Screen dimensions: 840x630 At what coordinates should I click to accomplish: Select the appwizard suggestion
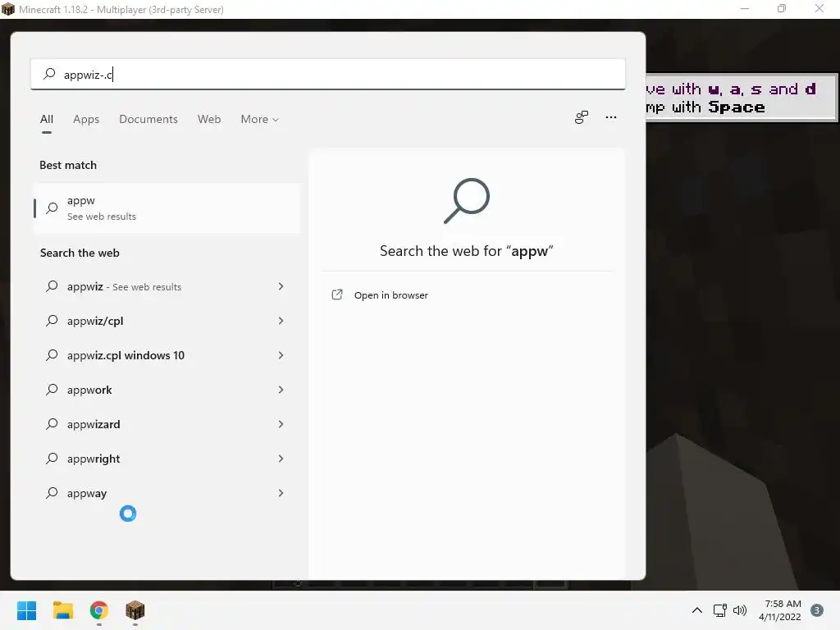click(167, 424)
